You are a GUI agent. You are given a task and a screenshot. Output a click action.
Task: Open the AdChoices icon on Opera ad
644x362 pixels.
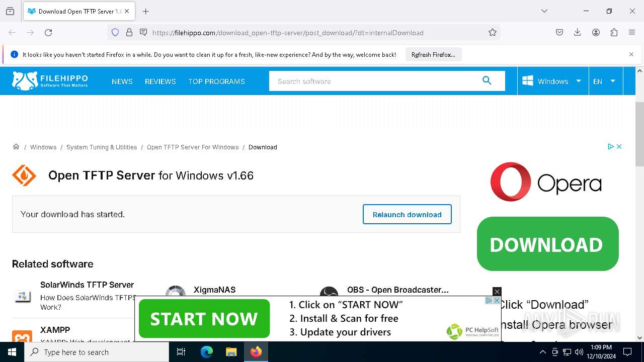point(611,146)
